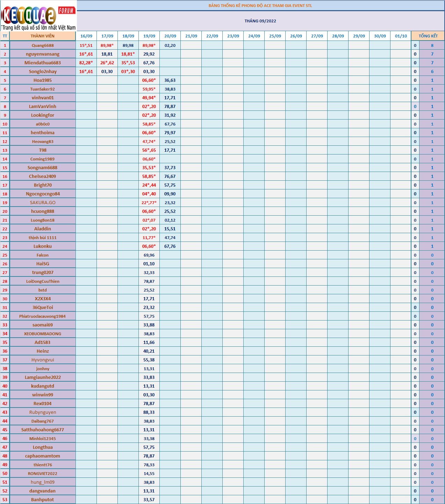Select the 16/09 date column header
This screenshot has width=445, height=504.
coord(86,36)
